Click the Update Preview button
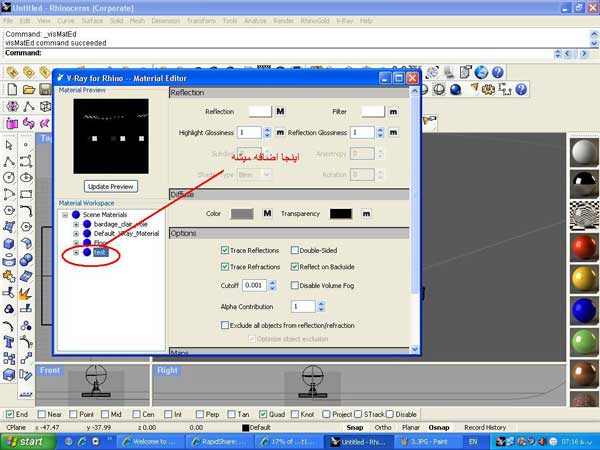This screenshot has width=600, height=450. [111, 186]
